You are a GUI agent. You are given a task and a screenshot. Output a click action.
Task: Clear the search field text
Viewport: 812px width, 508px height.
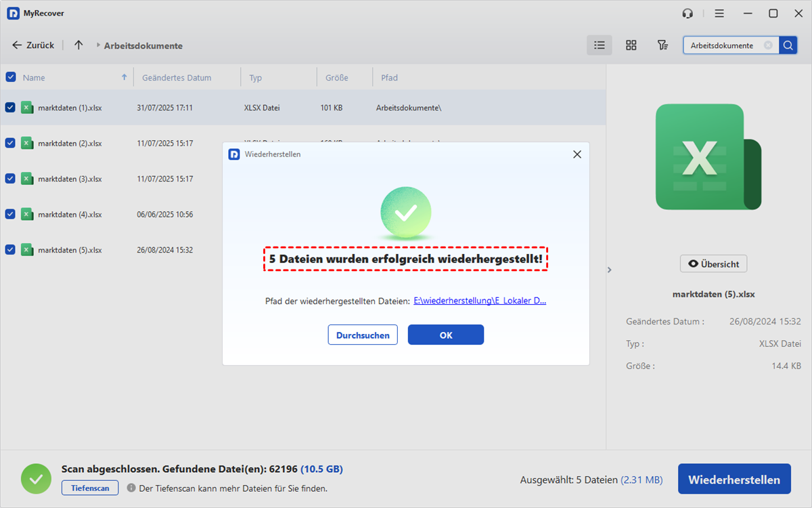[x=768, y=45]
